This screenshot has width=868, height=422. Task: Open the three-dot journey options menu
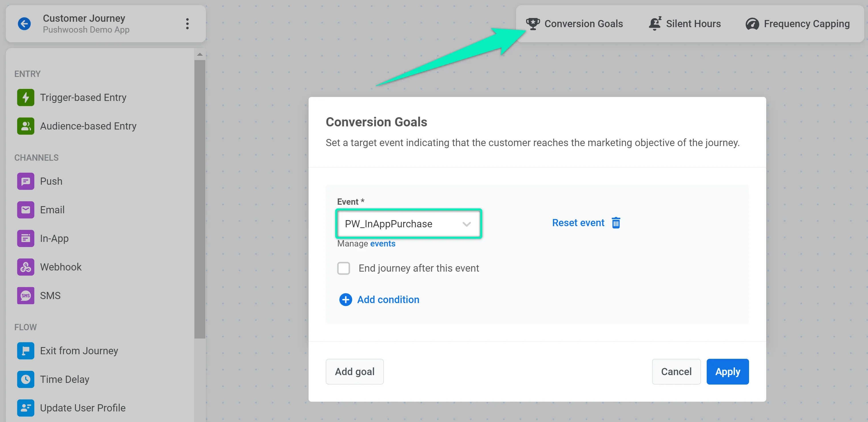tap(187, 23)
